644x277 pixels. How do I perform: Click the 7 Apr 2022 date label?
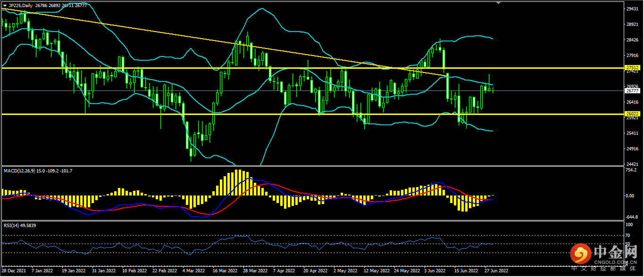(284, 271)
